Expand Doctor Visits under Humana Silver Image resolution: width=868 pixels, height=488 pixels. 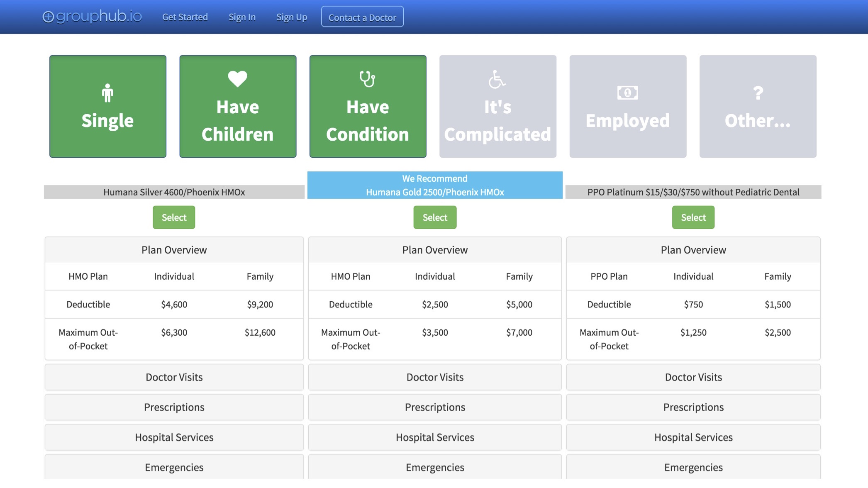pos(174,377)
